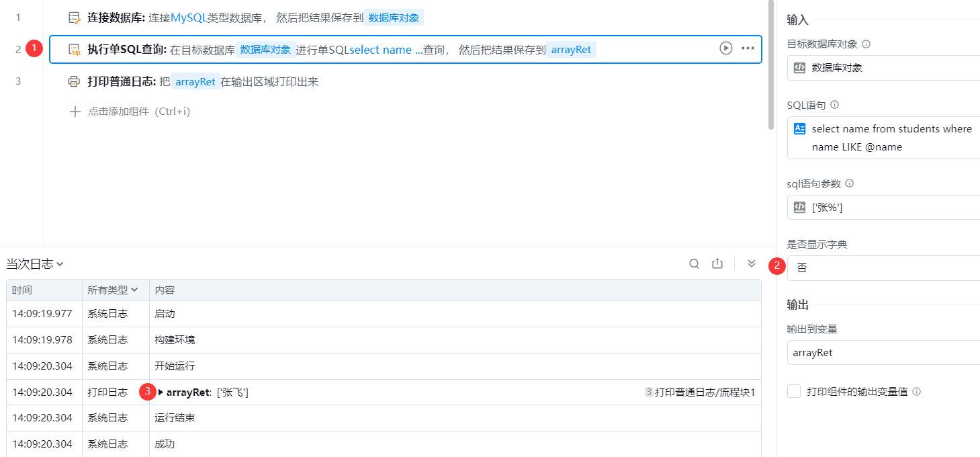Run the 执行单SQL查询 step play icon
Viewport: 980px width, 457px height.
point(725,48)
